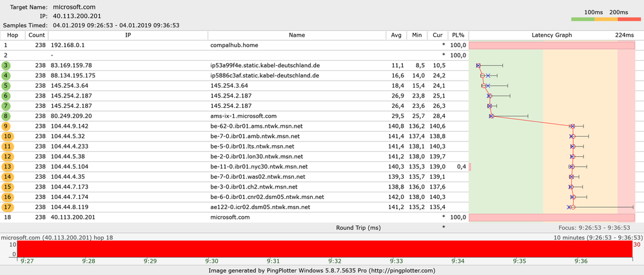Click the Round Trip (ms) label
644x275 pixels.
(x=358, y=227)
